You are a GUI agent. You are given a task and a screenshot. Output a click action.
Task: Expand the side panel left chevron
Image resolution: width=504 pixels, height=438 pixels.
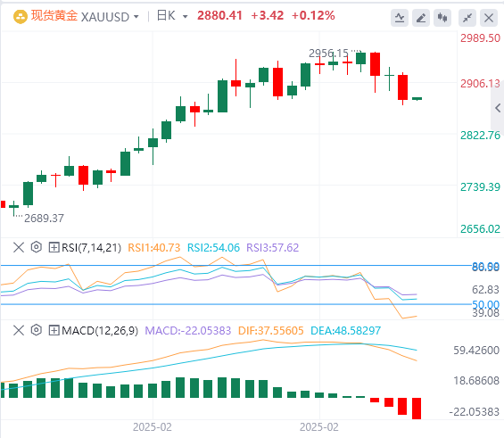[498, 108]
